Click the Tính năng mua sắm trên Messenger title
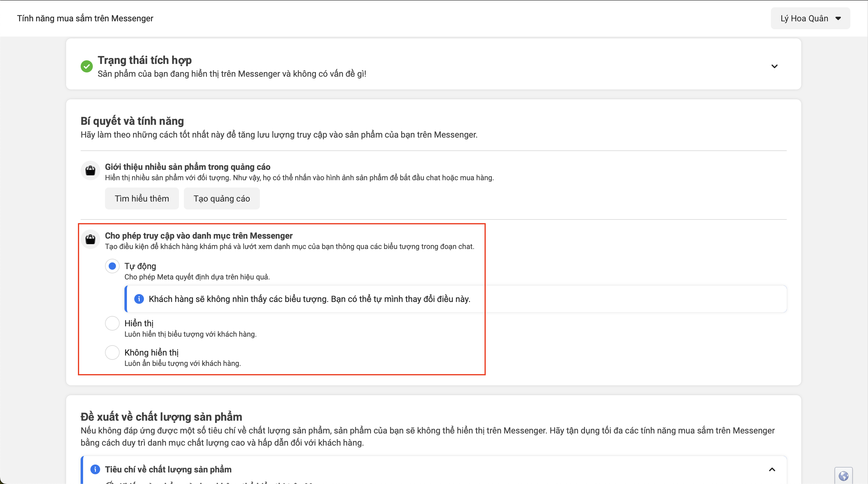The height and width of the screenshot is (484, 868). [x=85, y=19]
